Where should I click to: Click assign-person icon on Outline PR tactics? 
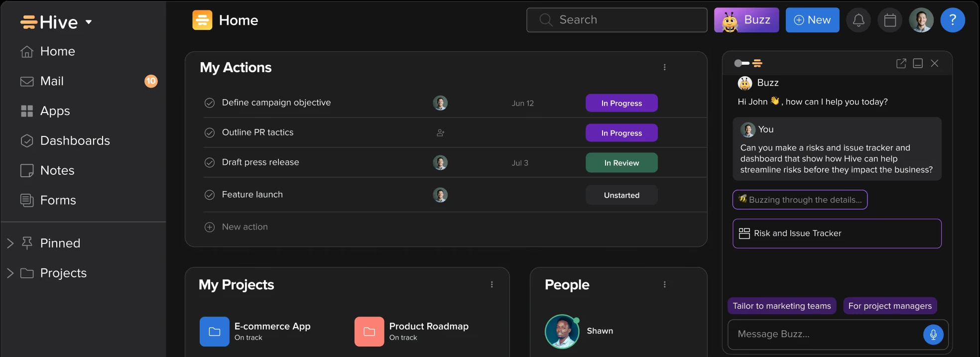point(441,133)
